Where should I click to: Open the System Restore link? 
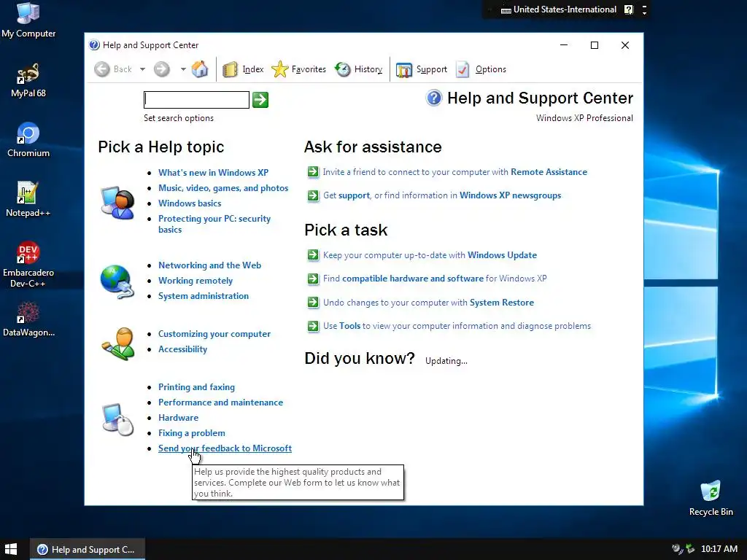502,303
